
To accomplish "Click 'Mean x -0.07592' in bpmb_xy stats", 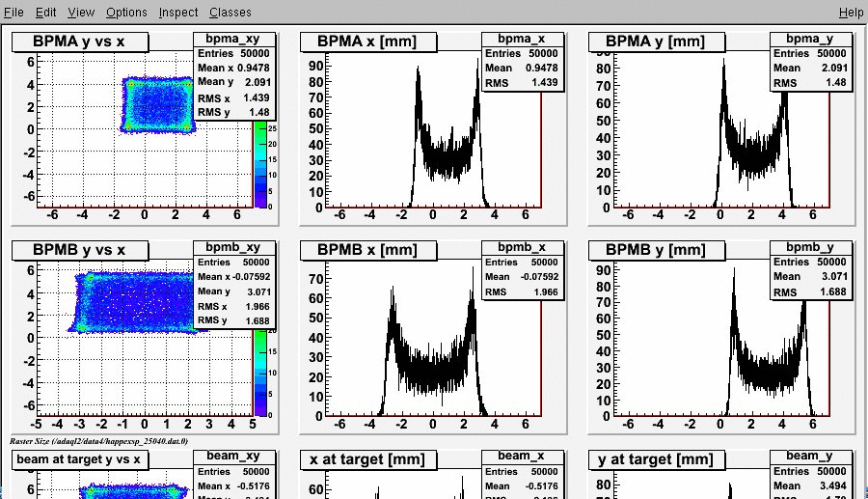I will click(233, 276).
